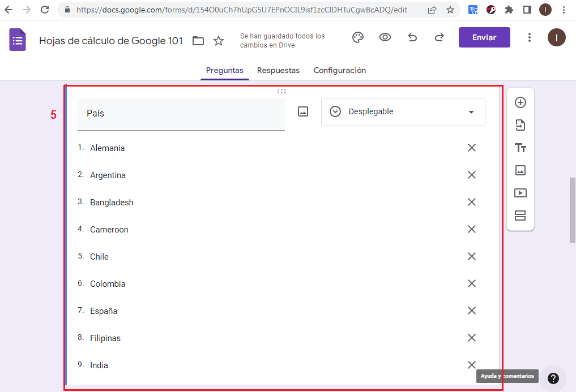The image size is (576, 392).
Task: Open the Chrome profile avatar
Action: tap(545, 10)
